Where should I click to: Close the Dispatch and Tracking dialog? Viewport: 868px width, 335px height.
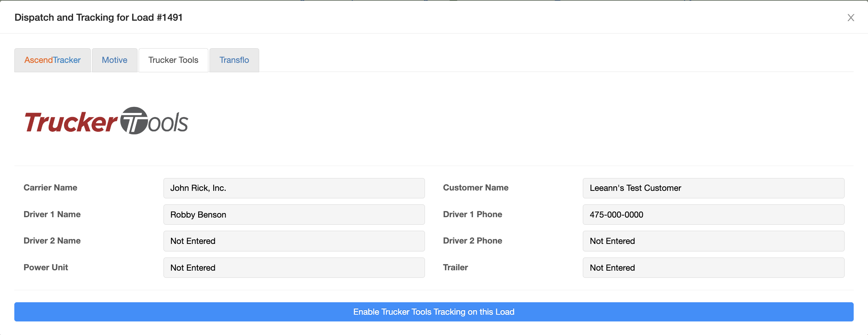(x=851, y=18)
